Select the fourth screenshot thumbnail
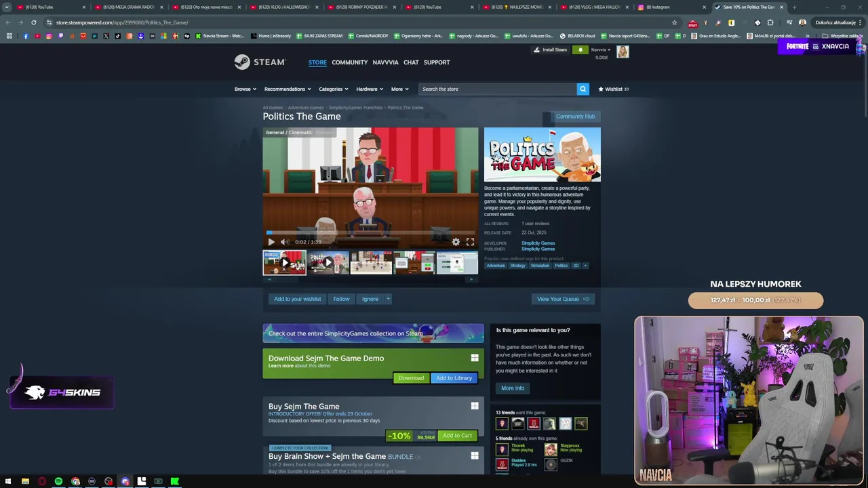Image resolution: width=868 pixels, height=488 pixels. (414, 262)
